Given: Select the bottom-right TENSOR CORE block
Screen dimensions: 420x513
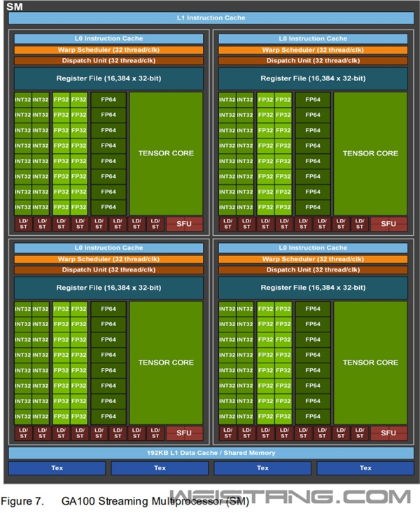Looking at the screenshot, I should point(370,363).
